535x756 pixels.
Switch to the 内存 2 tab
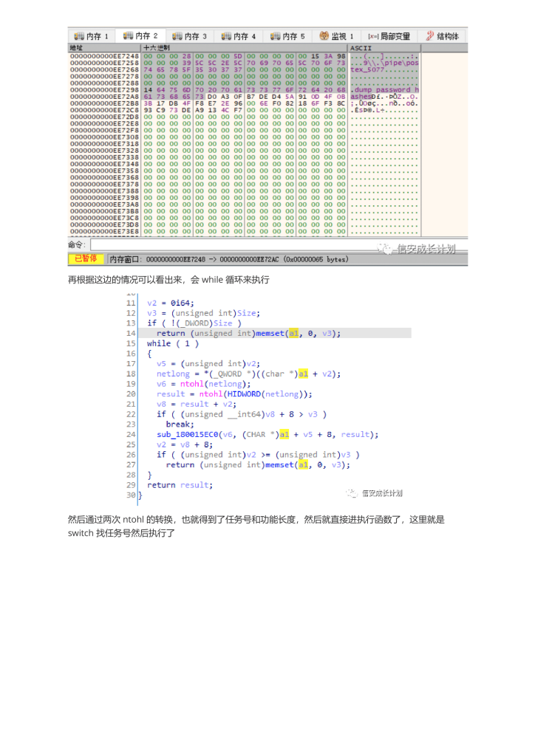pos(140,35)
